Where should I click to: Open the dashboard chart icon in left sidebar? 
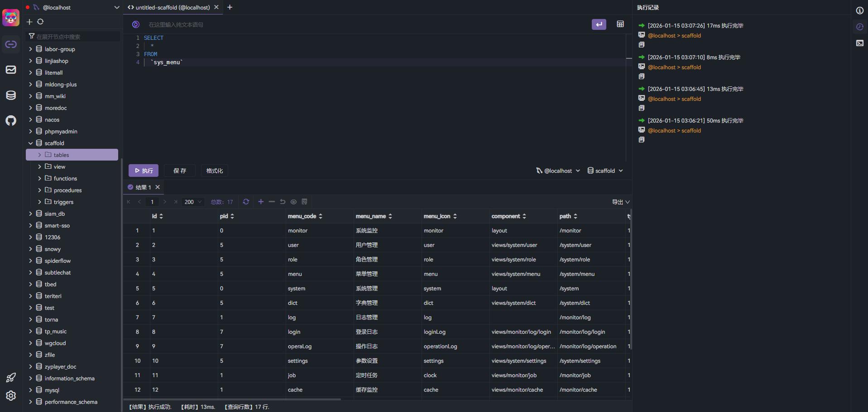[x=11, y=70]
